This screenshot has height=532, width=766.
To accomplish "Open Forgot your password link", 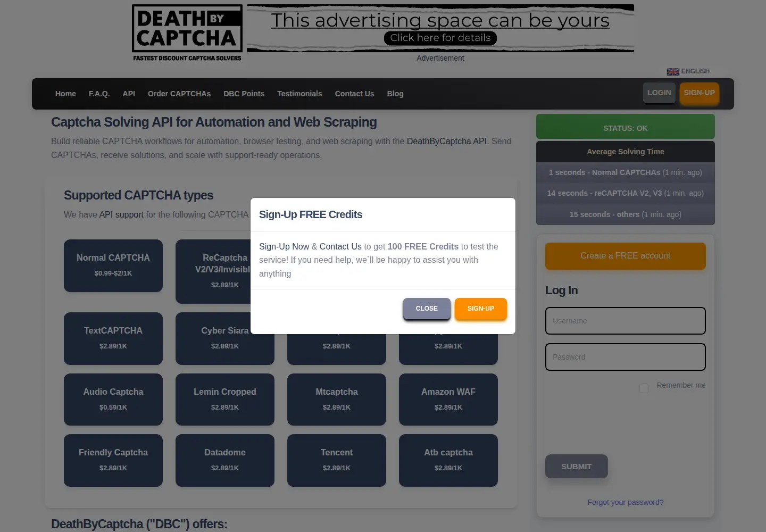I will click(626, 502).
